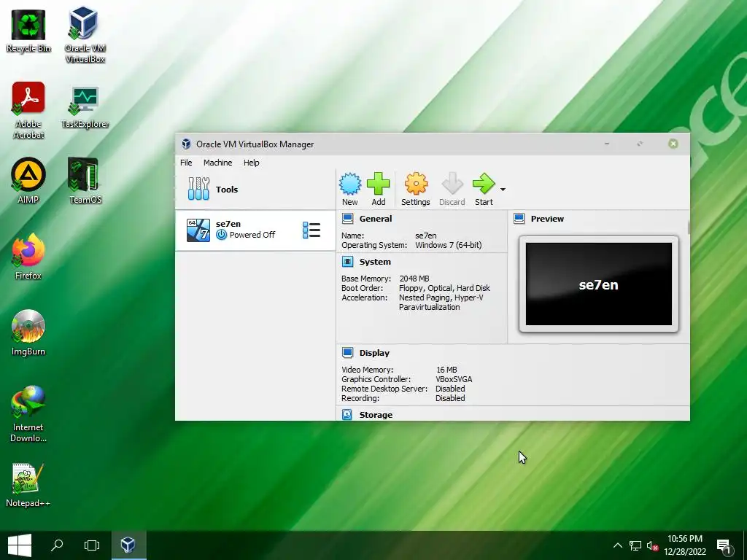Click the Preview section monitor icon
This screenshot has width=747, height=560.
pyautogui.click(x=519, y=219)
